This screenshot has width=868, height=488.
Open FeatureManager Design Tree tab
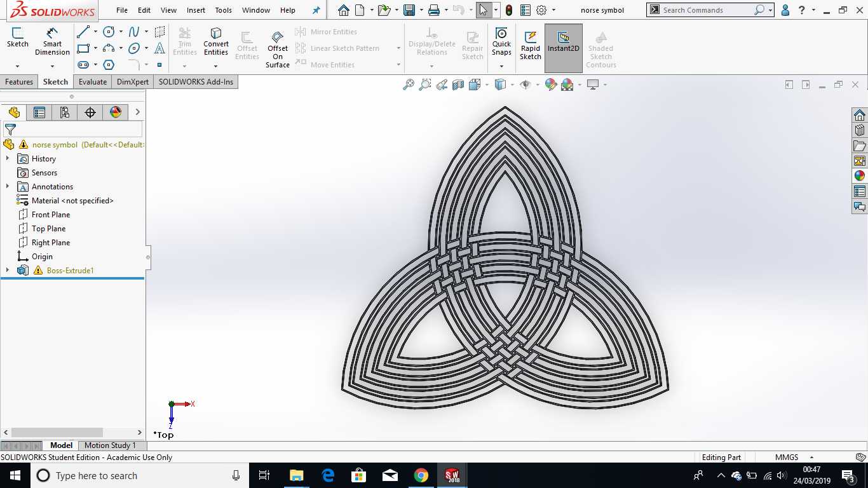click(14, 112)
